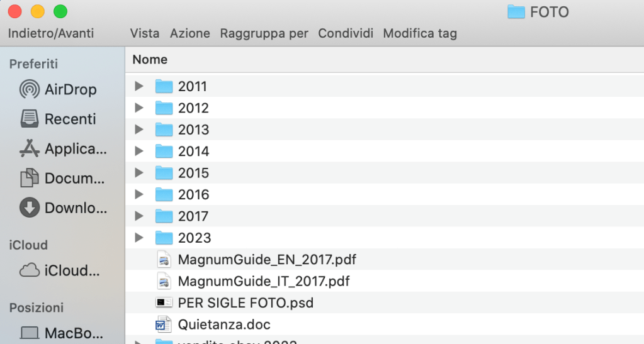Expand the 2015 folder disclosure triangle
Viewport: 644px width, 344px height.
pyautogui.click(x=139, y=173)
